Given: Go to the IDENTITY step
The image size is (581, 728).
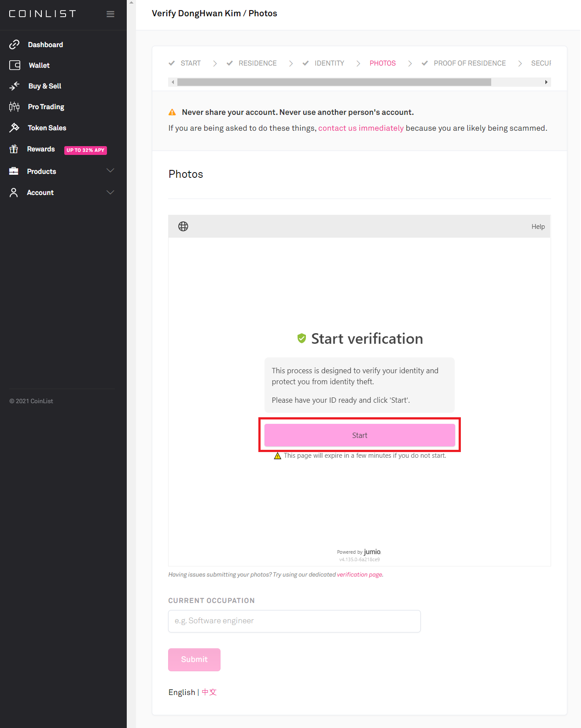Looking at the screenshot, I should click(329, 63).
